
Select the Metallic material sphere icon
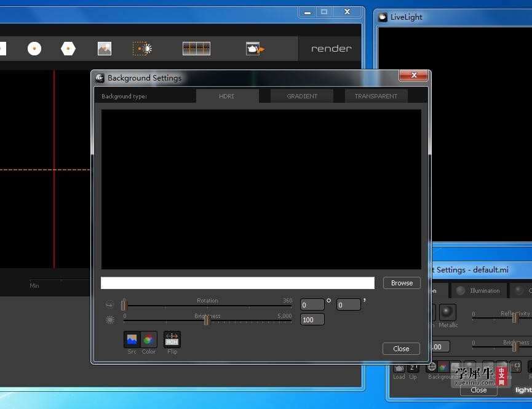(447, 312)
